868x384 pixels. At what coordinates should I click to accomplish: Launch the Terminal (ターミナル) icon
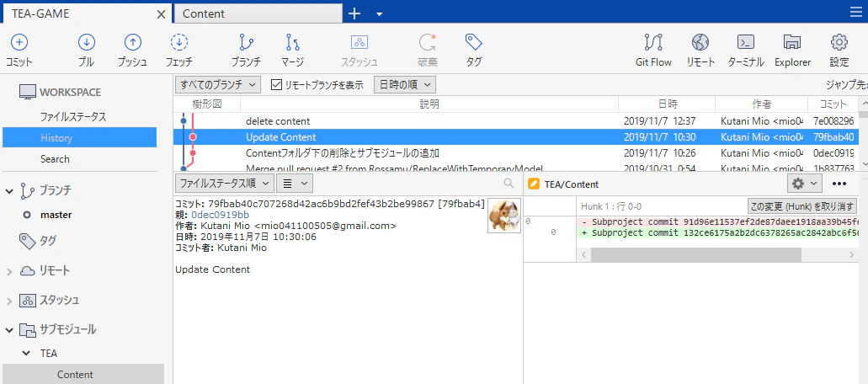pos(746,42)
